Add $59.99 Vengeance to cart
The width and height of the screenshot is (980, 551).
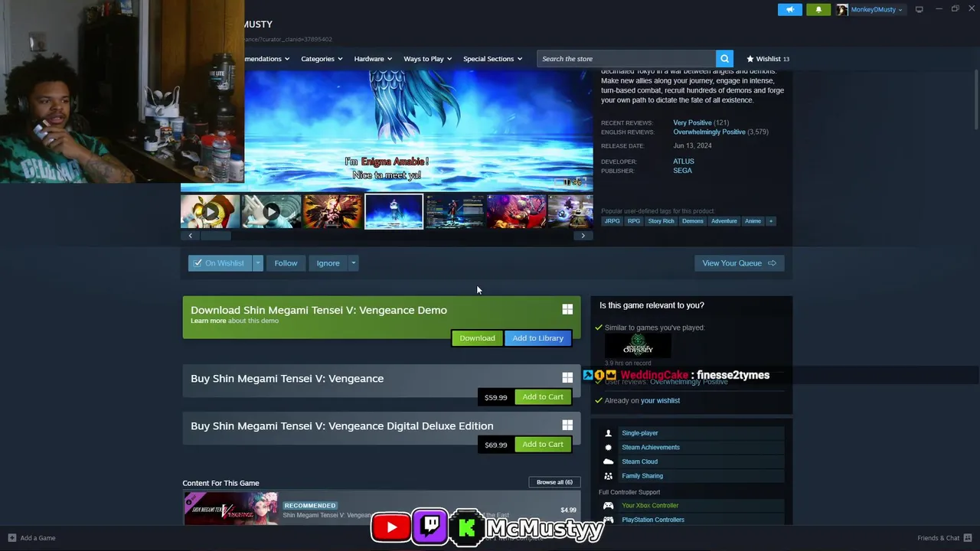coord(543,397)
